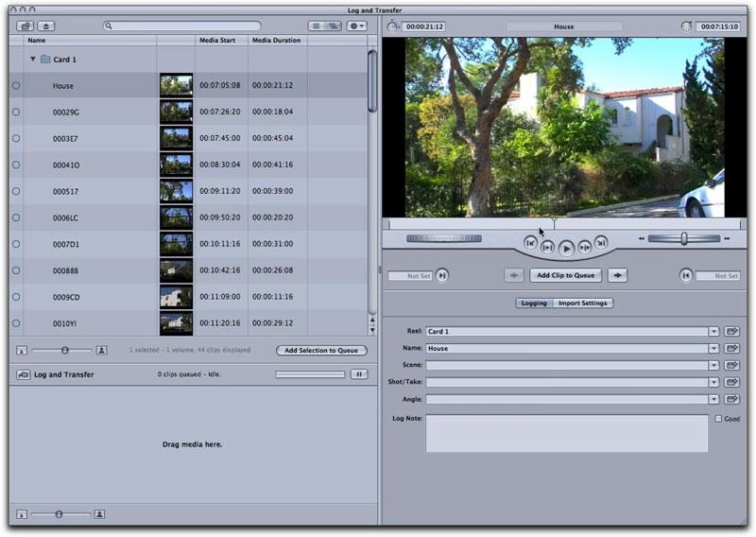Click Add Selection to Queue button
The image size is (756, 537).
[321, 351]
